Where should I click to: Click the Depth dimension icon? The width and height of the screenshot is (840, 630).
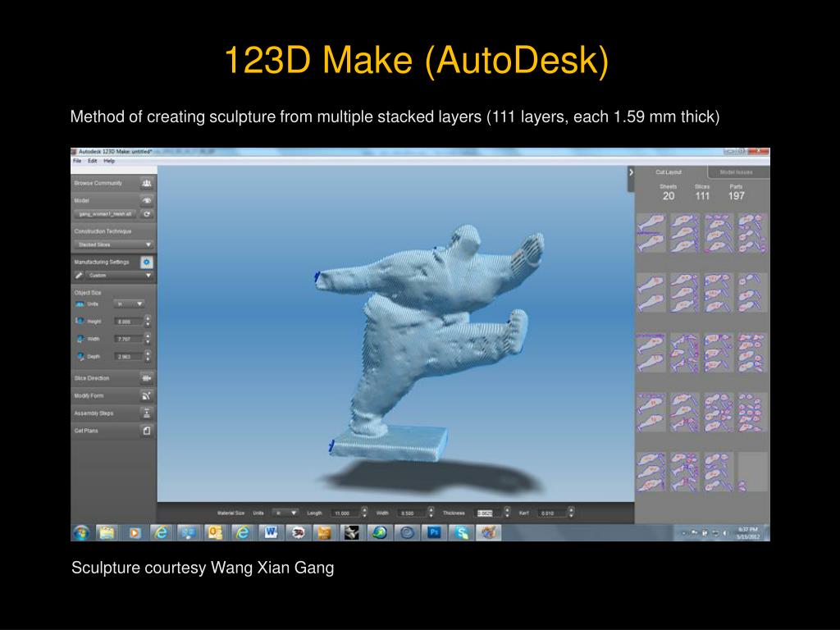80,356
